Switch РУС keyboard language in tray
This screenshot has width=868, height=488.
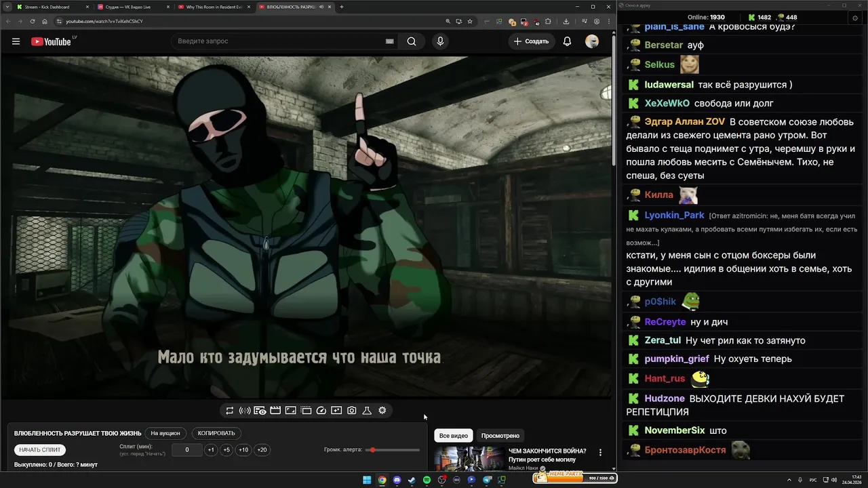pyautogui.click(x=813, y=480)
